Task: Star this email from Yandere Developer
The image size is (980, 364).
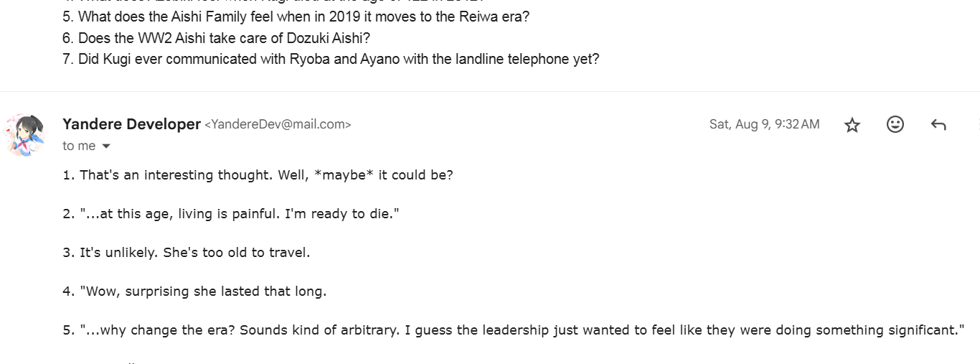Action: tap(852, 125)
